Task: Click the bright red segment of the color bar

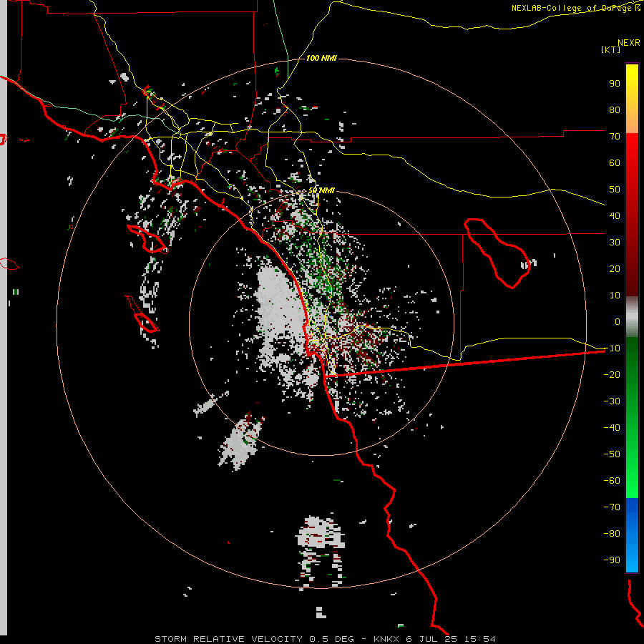Action: pos(632,215)
